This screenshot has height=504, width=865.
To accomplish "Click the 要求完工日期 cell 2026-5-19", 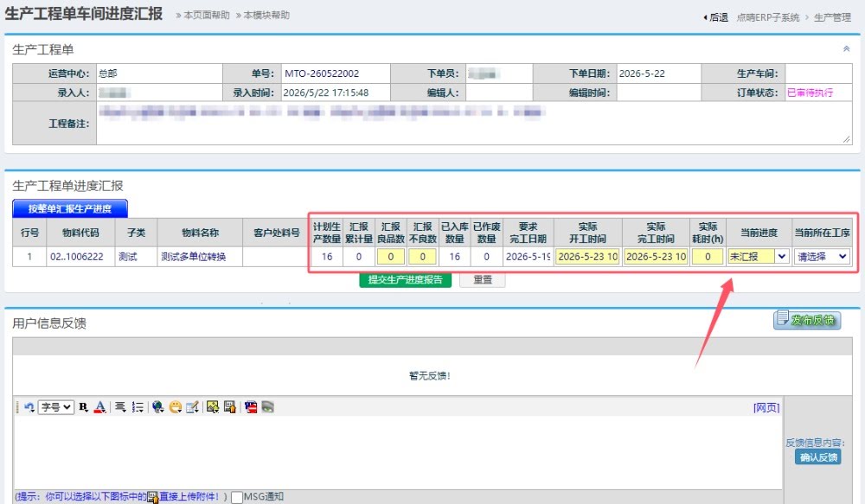I will point(528,257).
